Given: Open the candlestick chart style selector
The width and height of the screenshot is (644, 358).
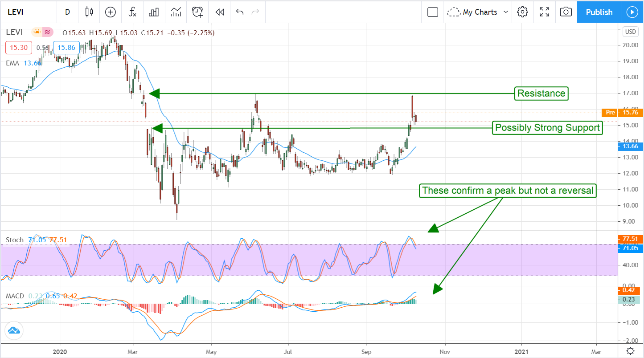Looking at the screenshot, I should point(89,12).
